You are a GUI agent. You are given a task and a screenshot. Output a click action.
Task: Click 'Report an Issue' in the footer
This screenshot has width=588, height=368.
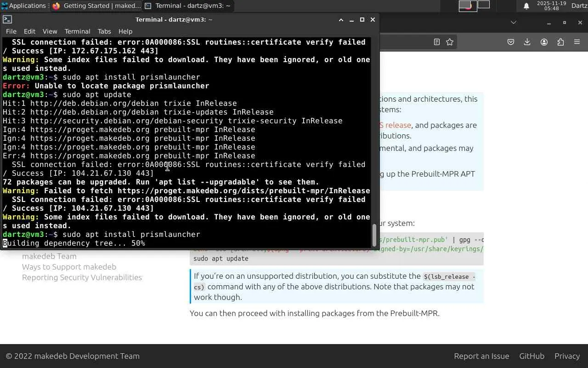(481, 356)
